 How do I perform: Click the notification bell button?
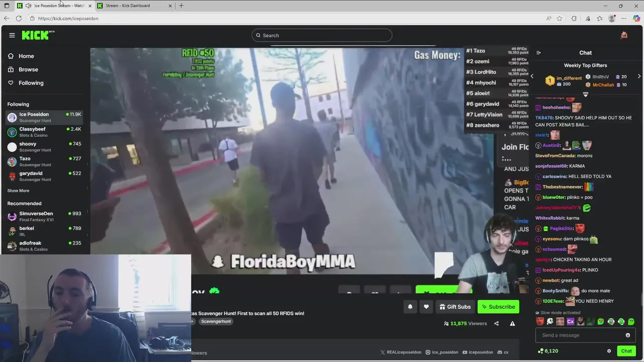(410, 307)
